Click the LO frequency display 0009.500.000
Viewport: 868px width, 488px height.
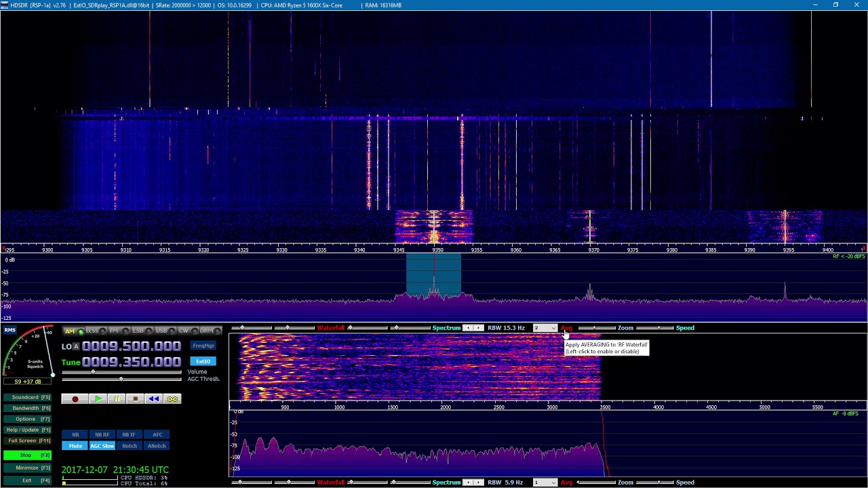pyautogui.click(x=132, y=346)
